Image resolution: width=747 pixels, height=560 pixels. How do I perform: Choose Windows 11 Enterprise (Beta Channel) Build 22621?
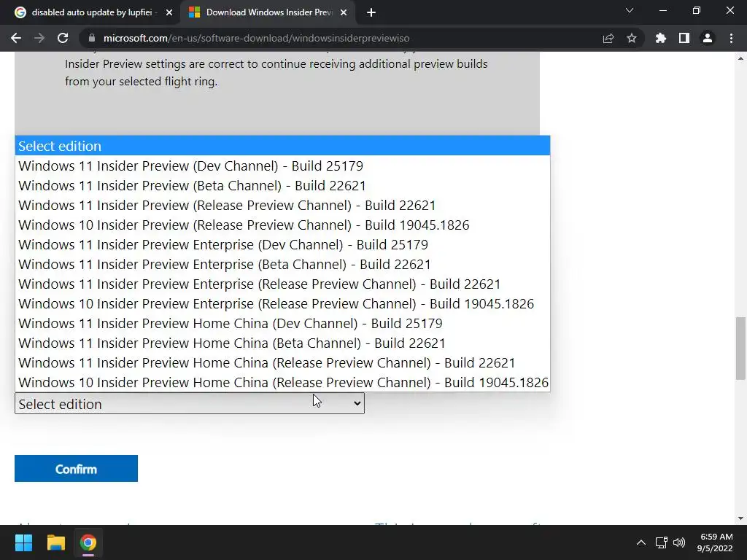tap(282, 264)
